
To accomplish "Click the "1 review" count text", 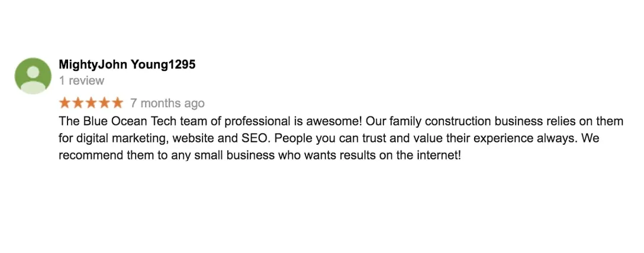I will tap(81, 81).
